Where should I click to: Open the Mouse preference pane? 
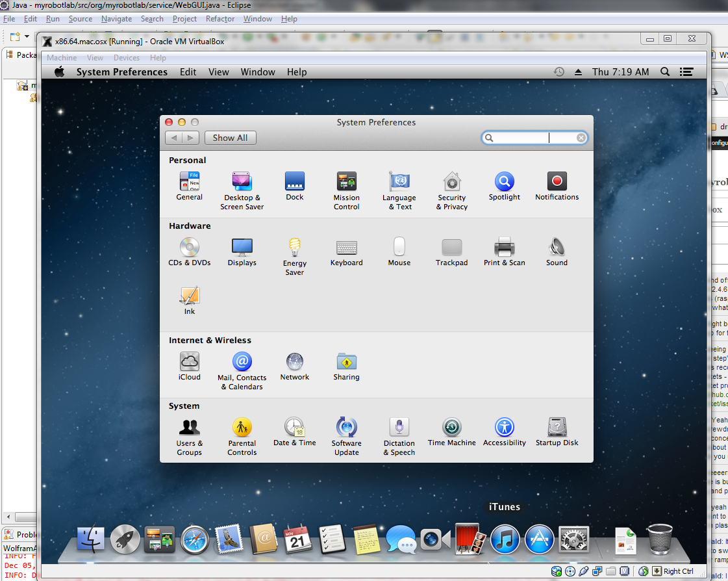point(399,252)
